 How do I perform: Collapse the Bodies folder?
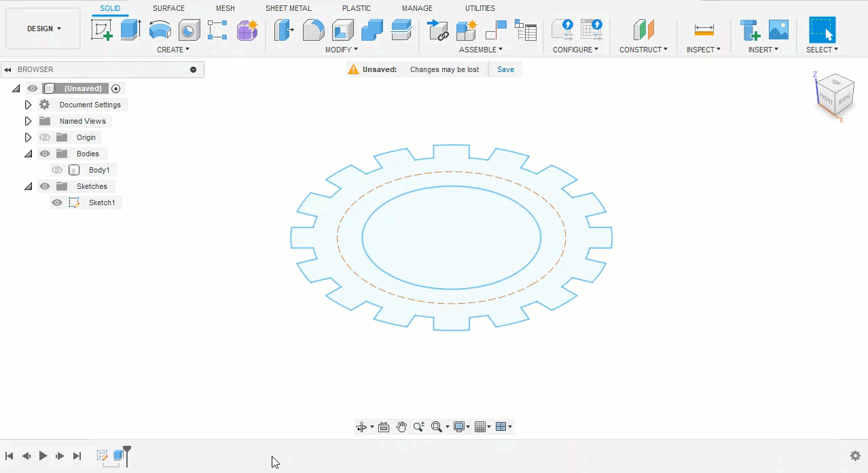(28, 154)
